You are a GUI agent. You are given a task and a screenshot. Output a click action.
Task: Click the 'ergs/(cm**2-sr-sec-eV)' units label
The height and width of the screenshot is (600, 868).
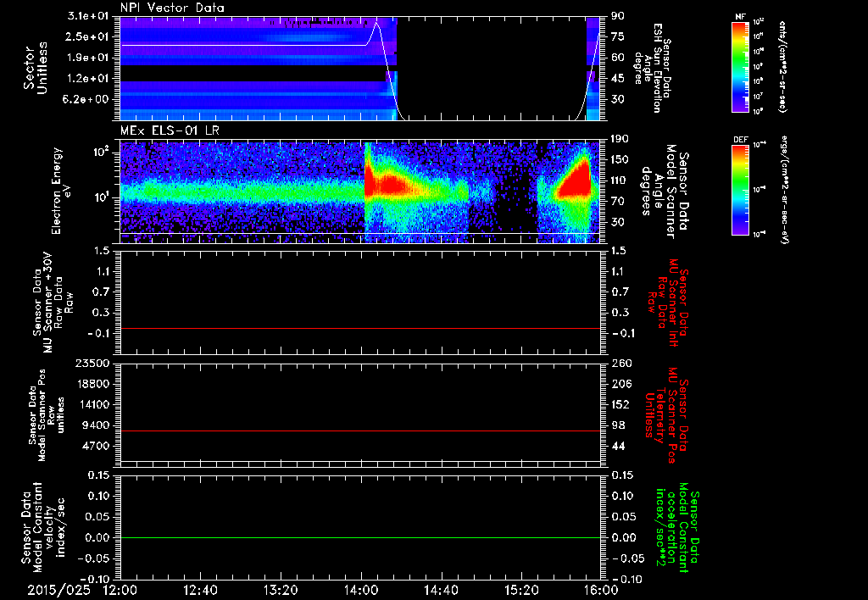pyautogui.click(x=785, y=189)
